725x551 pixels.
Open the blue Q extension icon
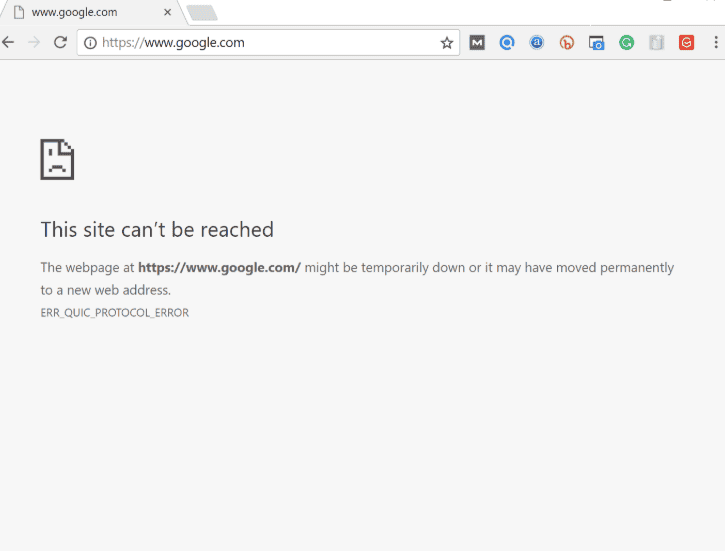pyautogui.click(x=507, y=43)
